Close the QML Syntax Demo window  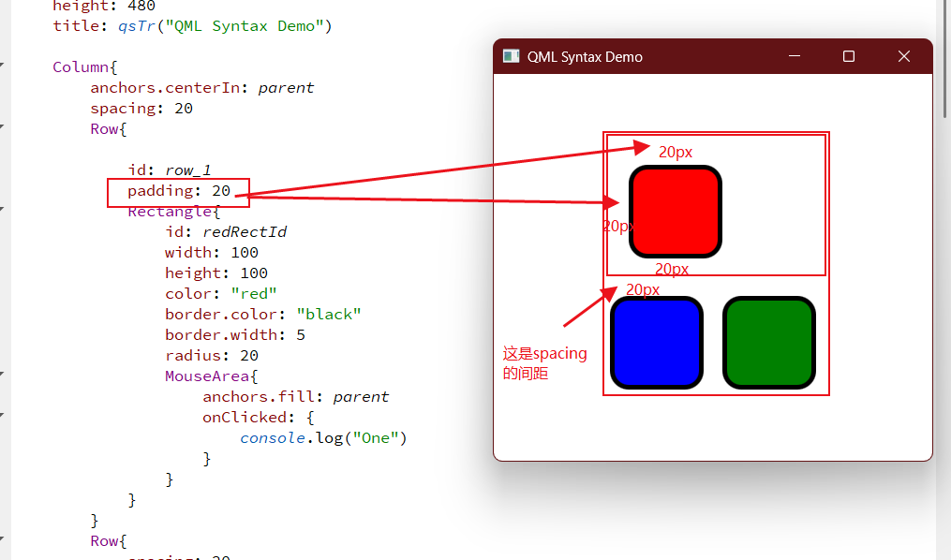(x=904, y=56)
